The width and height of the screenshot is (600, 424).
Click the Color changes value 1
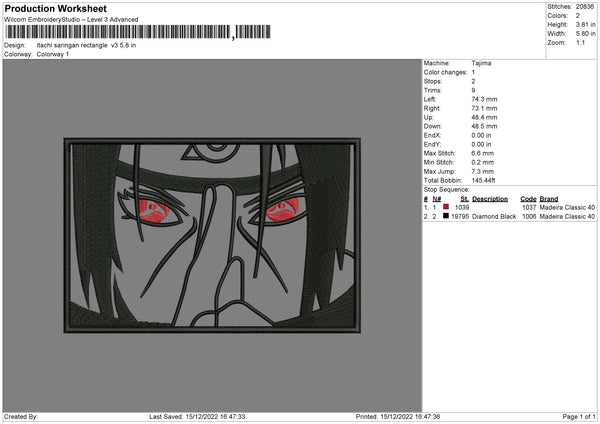coord(473,72)
